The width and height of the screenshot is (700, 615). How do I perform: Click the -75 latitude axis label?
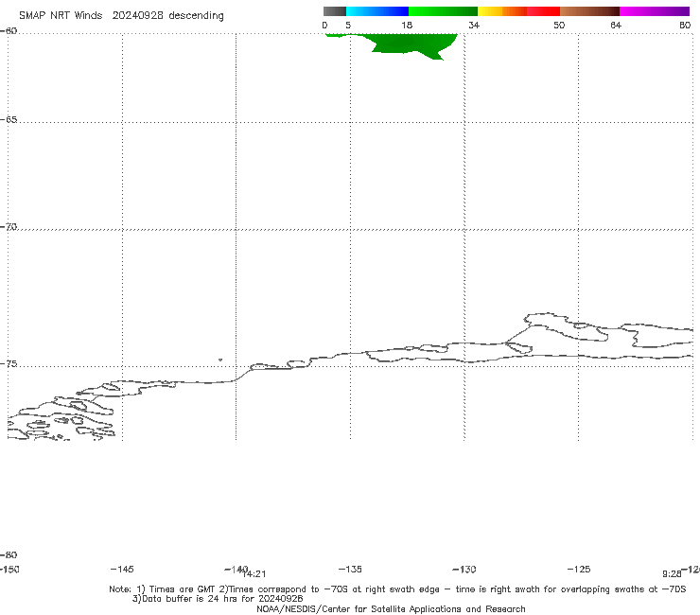9,364
